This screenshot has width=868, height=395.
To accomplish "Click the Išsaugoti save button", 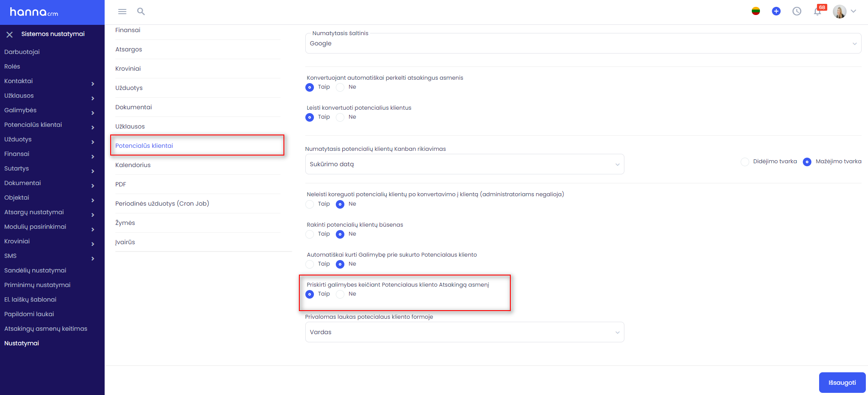I will pos(842,383).
